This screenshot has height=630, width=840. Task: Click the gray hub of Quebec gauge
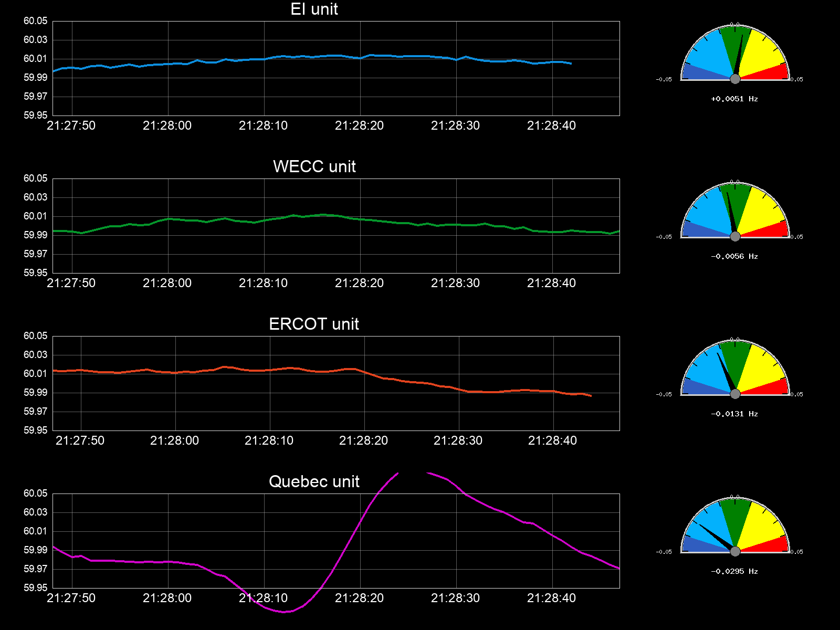point(735,551)
